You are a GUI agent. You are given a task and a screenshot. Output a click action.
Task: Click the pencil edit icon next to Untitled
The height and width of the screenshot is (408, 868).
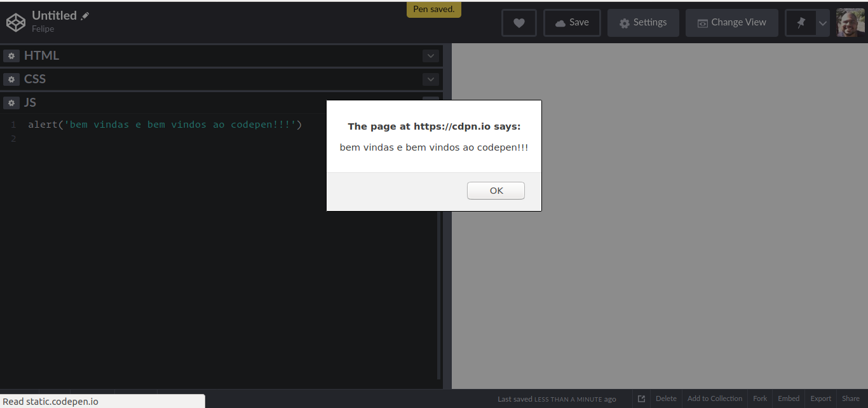pyautogui.click(x=85, y=15)
